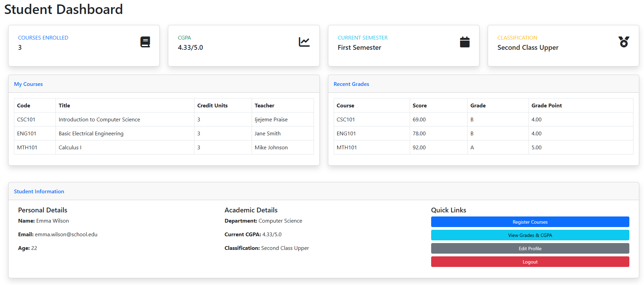This screenshot has width=644, height=285.
Task: Log out using the red Logout button
Action: (x=530, y=262)
